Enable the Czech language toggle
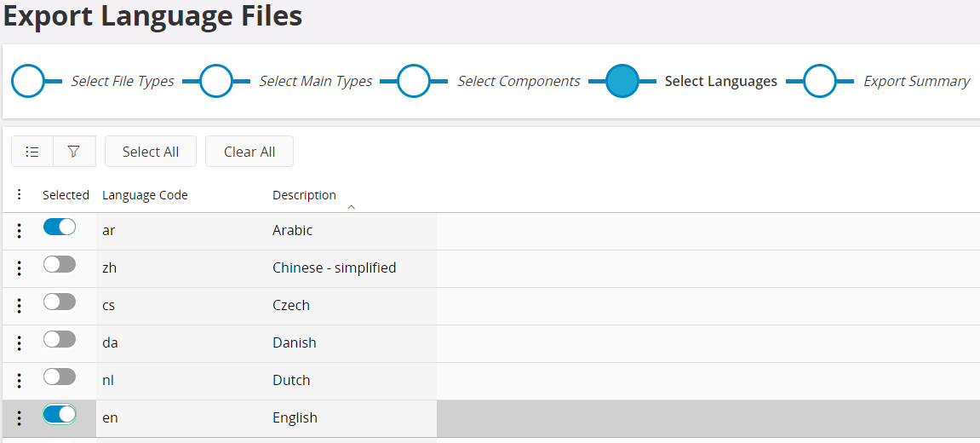Screen dimensions: 980x443 pos(60,302)
